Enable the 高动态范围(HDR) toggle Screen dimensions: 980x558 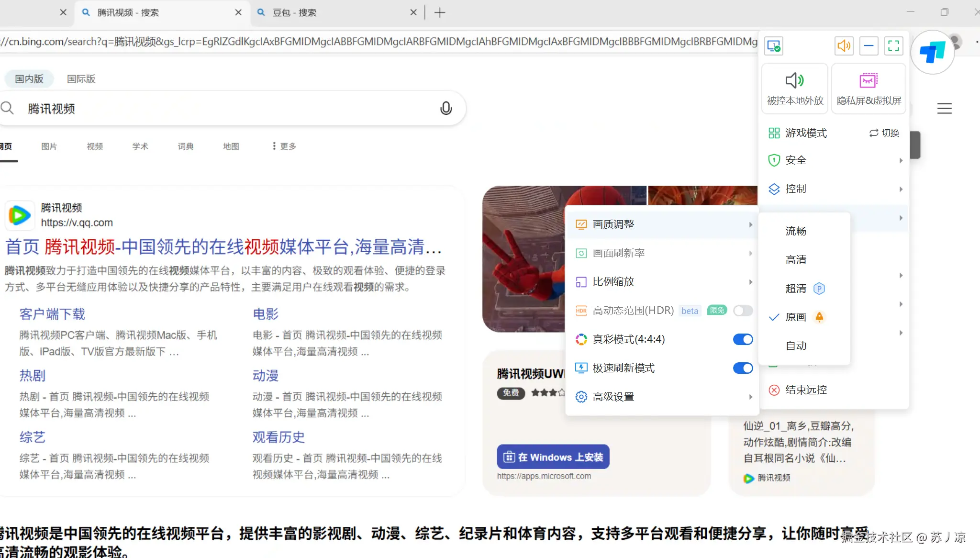743,311
